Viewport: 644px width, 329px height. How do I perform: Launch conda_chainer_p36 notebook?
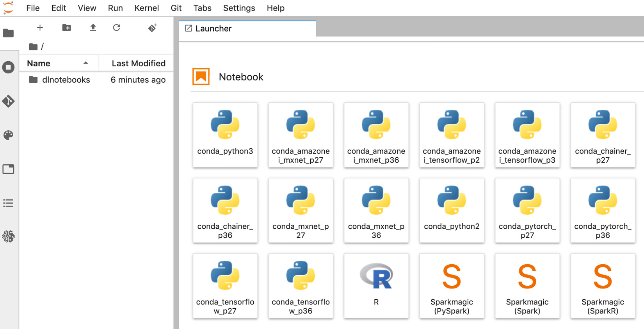(225, 210)
